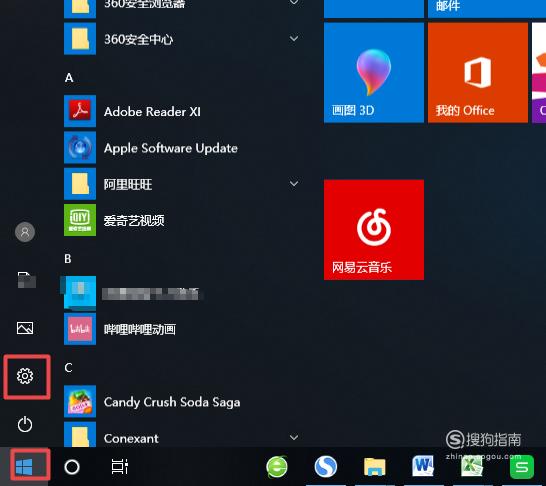This screenshot has height=486, width=546.
Task: Open Cortana circle on taskbar
Action: (72, 467)
